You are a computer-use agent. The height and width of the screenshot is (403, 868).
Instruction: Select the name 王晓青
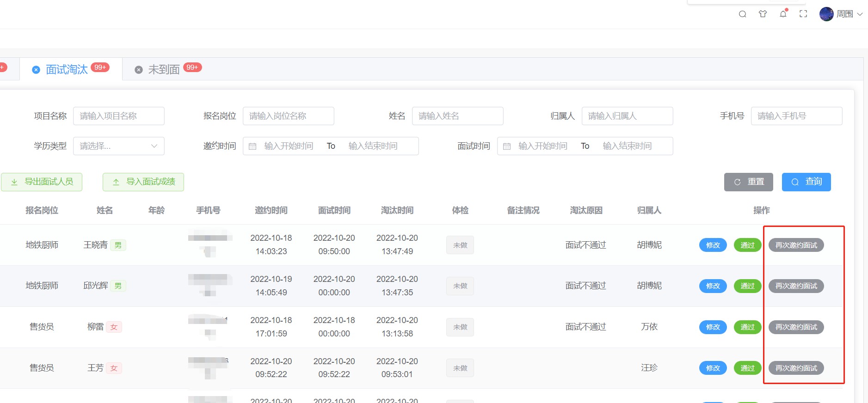coord(95,245)
